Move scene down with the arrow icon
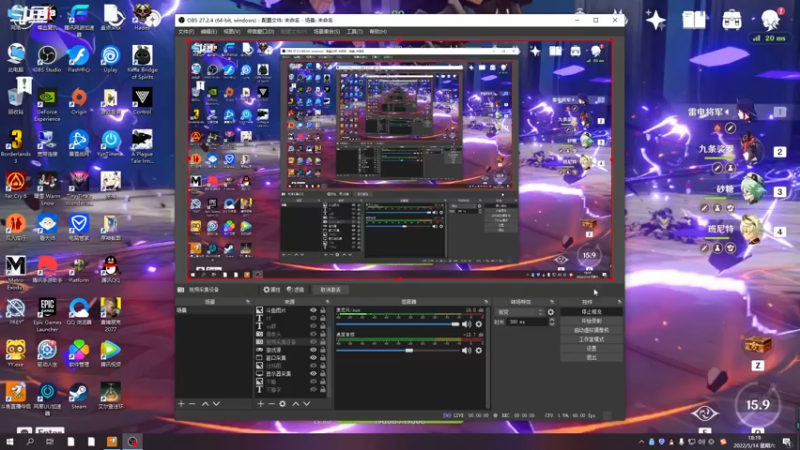The image size is (800, 450). (x=216, y=404)
